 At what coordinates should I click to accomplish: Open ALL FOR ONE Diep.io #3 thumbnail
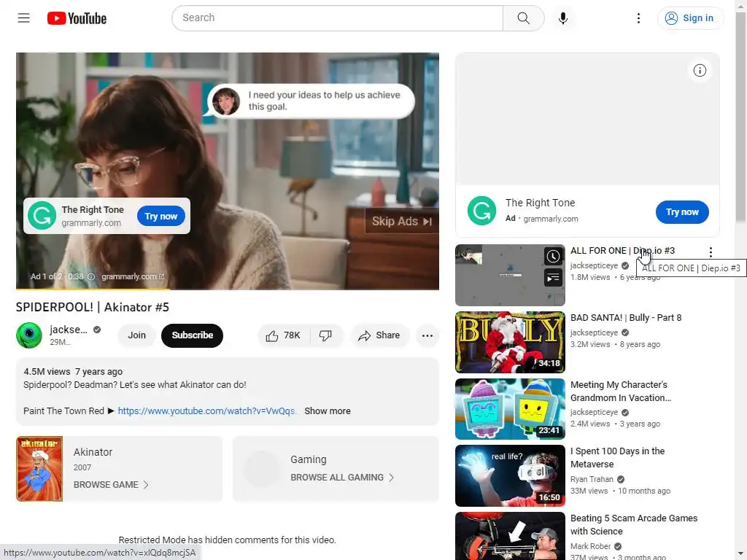[x=510, y=275]
